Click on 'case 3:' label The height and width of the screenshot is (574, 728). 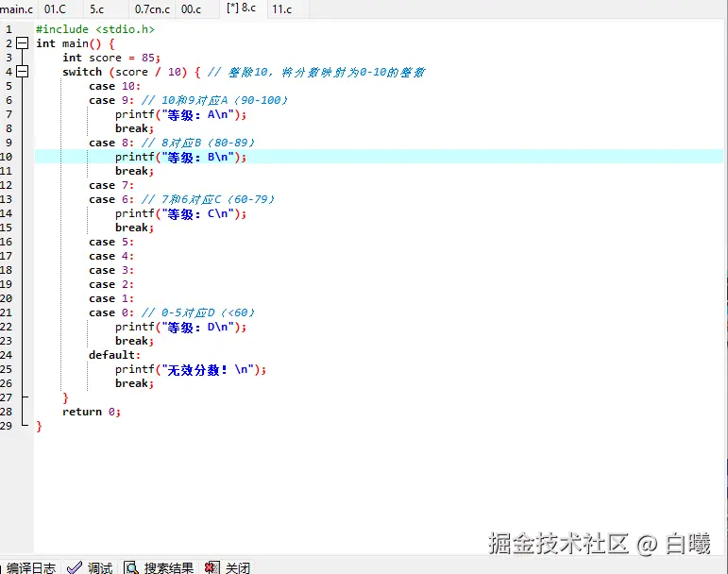click(111, 270)
